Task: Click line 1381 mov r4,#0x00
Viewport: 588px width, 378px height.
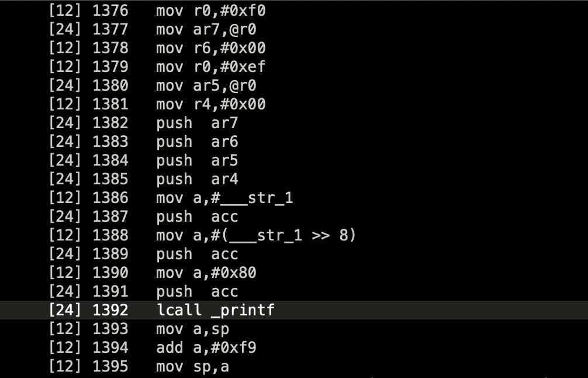Action: coord(210,104)
